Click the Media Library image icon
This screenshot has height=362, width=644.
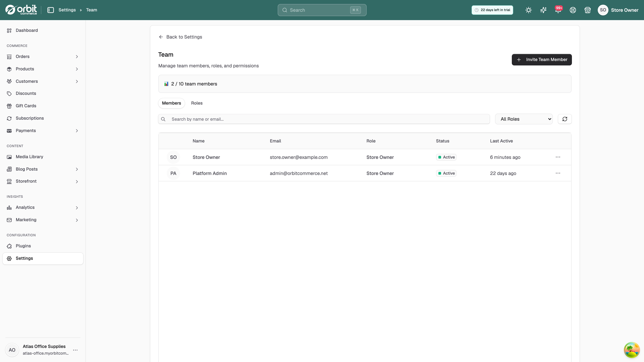9,157
